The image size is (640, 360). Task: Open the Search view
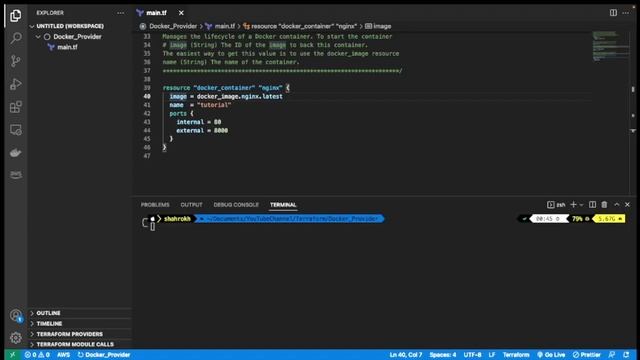[16, 38]
